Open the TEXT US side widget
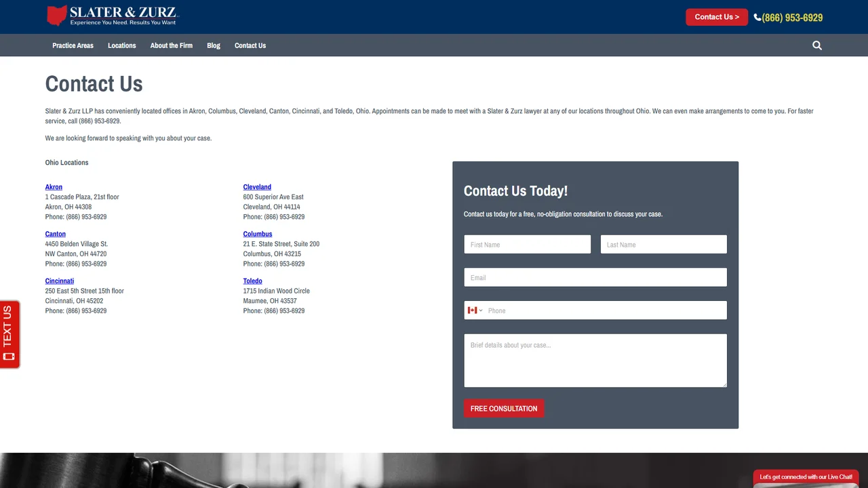The width and height of the screenshot is (868, 488). [x=9, y=334]
